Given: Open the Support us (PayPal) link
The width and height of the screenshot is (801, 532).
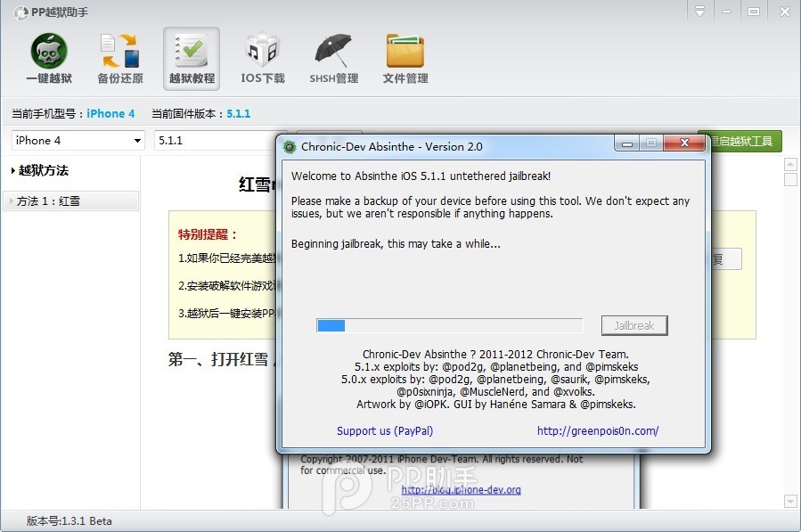Looking at the screenshot, I should tap(385, 430).
